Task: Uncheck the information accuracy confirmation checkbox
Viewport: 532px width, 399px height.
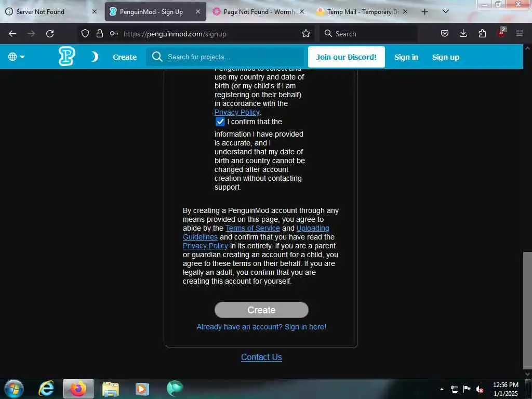Action: pyautogui.click(x=220, y=122)
